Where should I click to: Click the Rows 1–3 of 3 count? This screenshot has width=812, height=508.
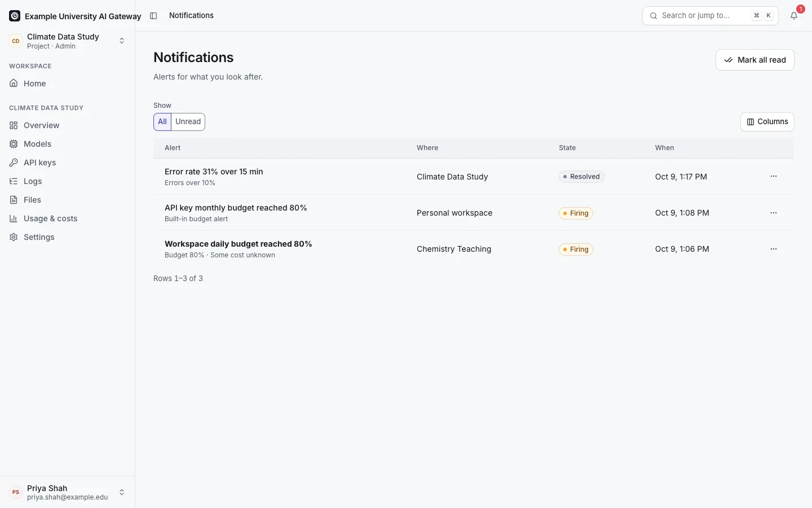point(178,278)
